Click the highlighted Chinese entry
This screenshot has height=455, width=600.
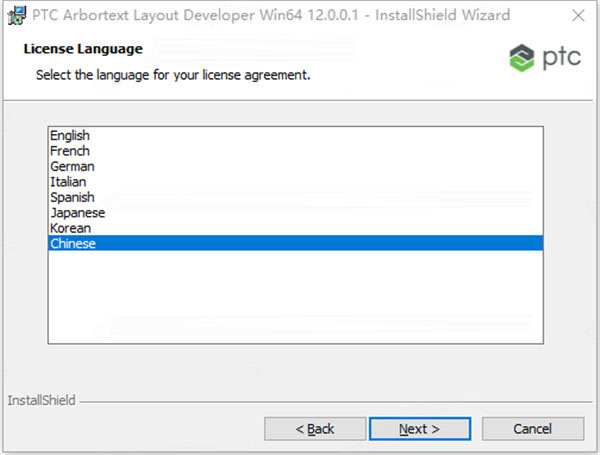295,243
